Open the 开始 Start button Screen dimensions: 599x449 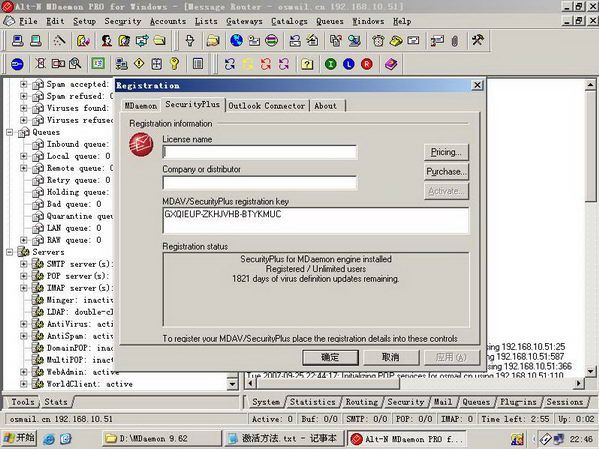(x=20, y=438)
